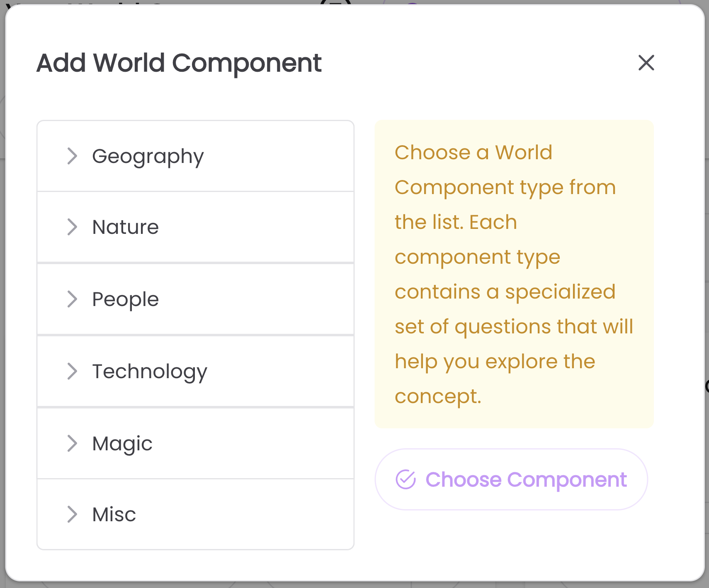Expand the Nature chevron arrow
Image resolution: width=709 pixels, height=588 pixels.
(x=72, y=227)
